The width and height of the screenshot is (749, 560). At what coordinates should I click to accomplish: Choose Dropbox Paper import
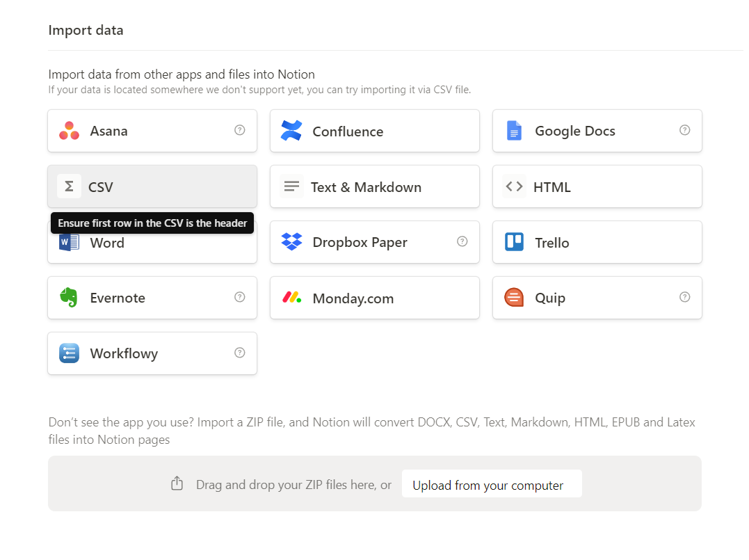374,242
